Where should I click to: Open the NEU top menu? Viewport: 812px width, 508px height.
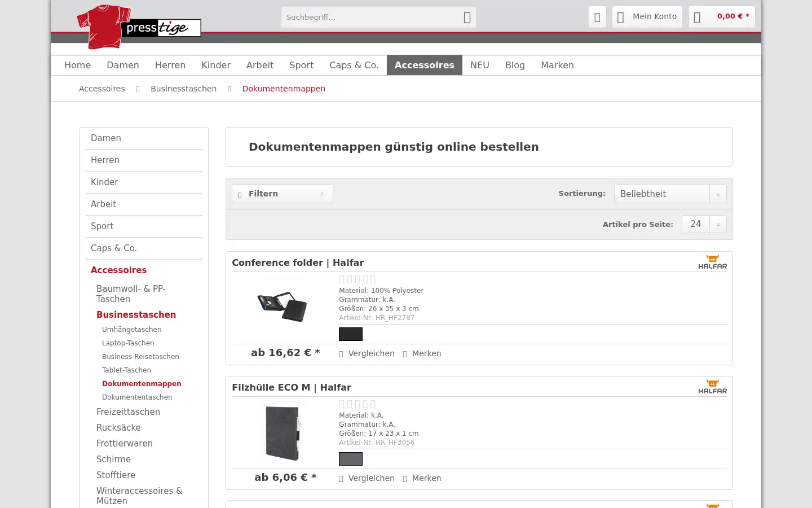click(x=480, y=65)
